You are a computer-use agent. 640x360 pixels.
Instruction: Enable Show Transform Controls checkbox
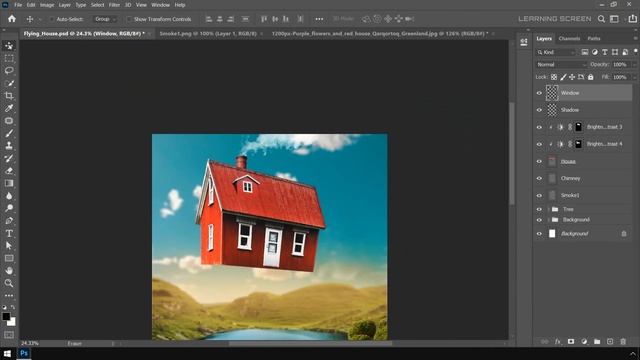tap(129, 19)
